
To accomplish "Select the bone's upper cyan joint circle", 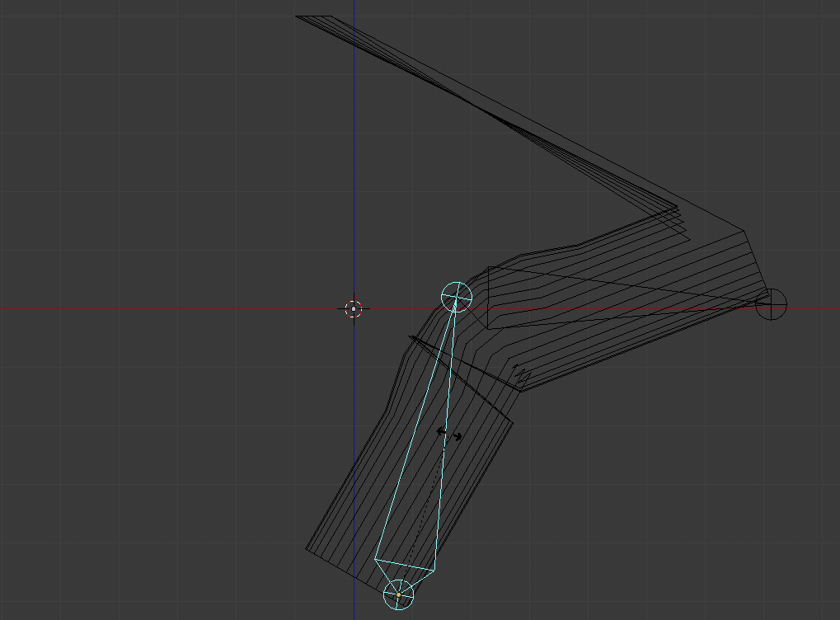I will point(457,297).
